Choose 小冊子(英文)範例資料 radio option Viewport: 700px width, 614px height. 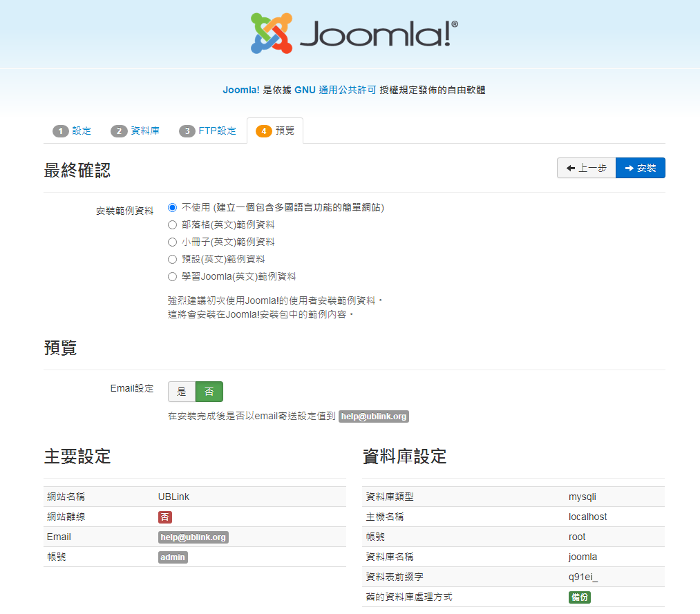tap(173, 242)
